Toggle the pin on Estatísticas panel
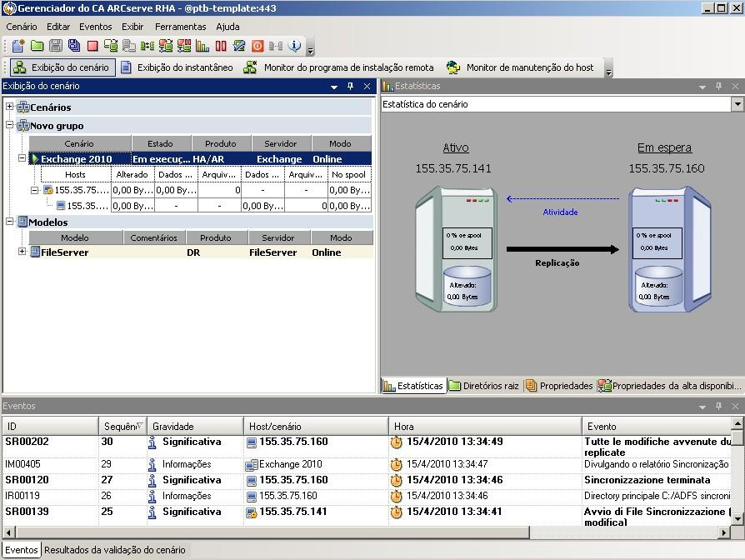Viewport: 745px width, 560px height. click(718, 86)
